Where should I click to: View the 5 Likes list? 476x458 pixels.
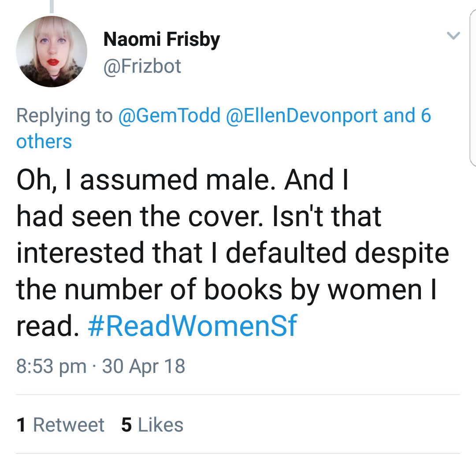tap(152, 425)
